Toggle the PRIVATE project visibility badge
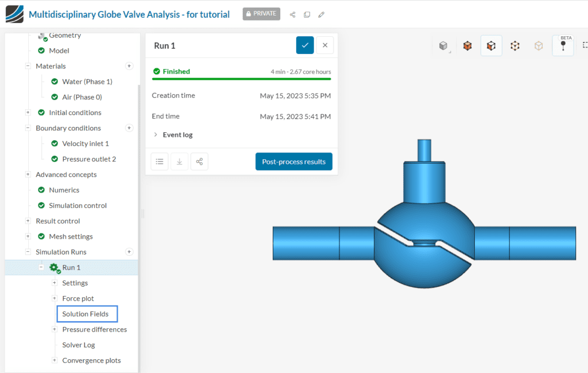This screenshot has width=588, height=373. point(261,13)
